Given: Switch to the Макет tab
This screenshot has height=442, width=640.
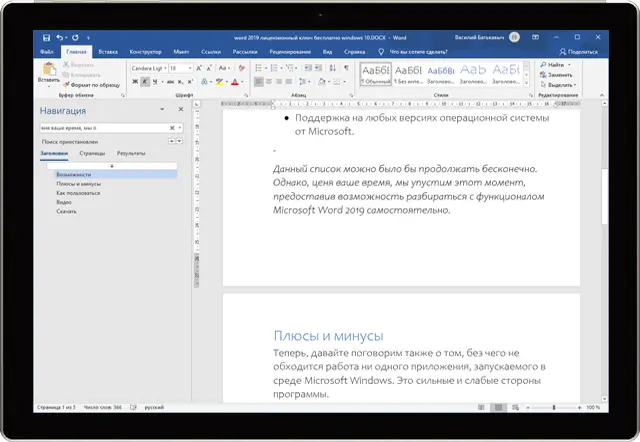Looking at the screenshot, I should pyautogui.click(x=181, y=52).
